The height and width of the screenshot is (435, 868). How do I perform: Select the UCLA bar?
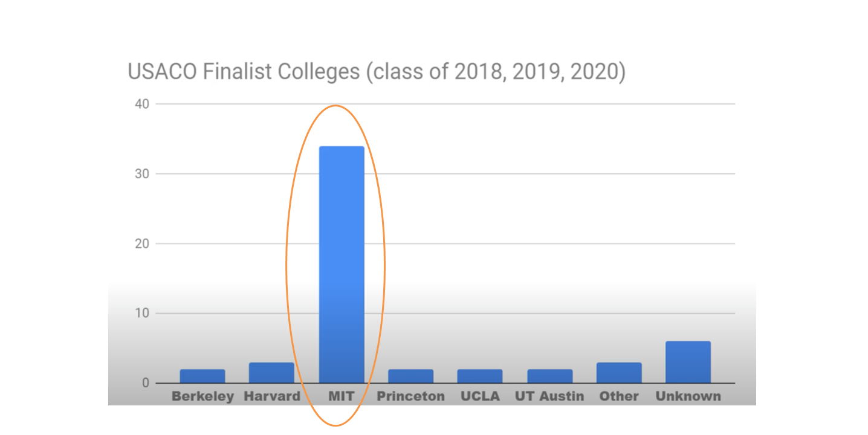point(480,376)
